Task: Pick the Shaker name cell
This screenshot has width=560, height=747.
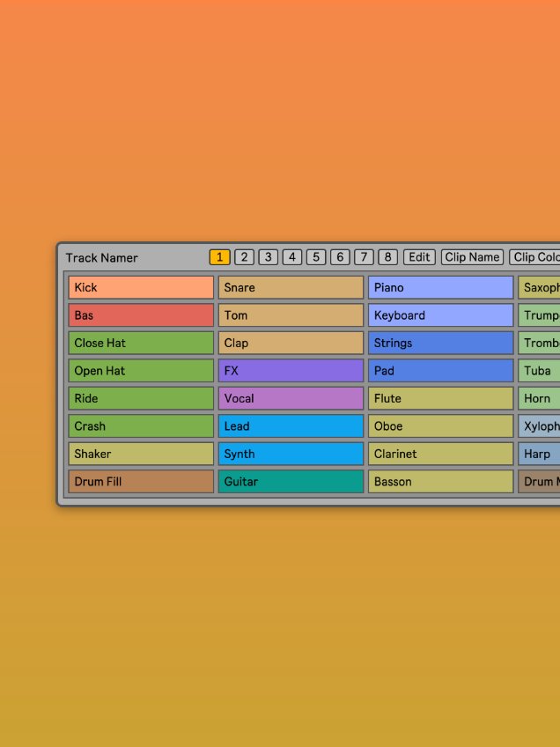Action: click(x=141, y=454)
